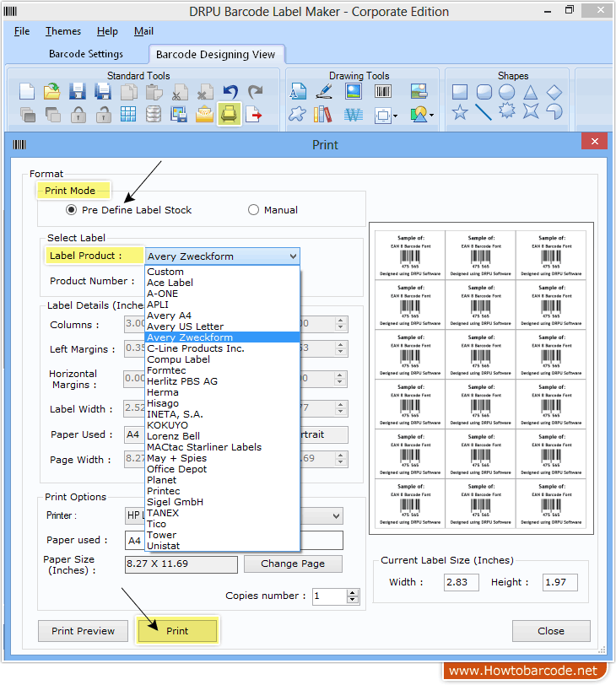Select the Rectangle shape
The image size is (616, 685).
click(x=460, y=92)
